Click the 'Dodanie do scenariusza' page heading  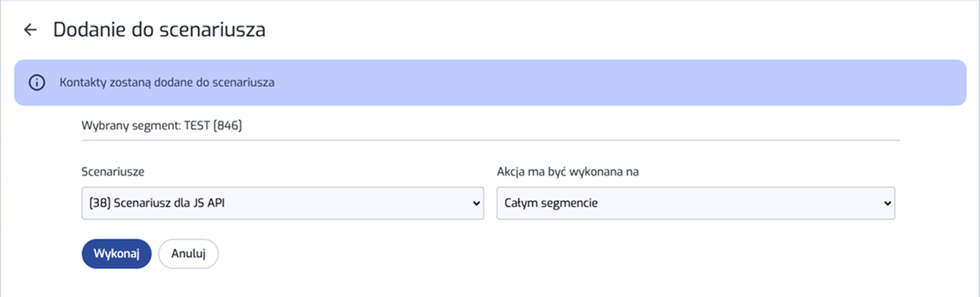[x=159, y=30]
